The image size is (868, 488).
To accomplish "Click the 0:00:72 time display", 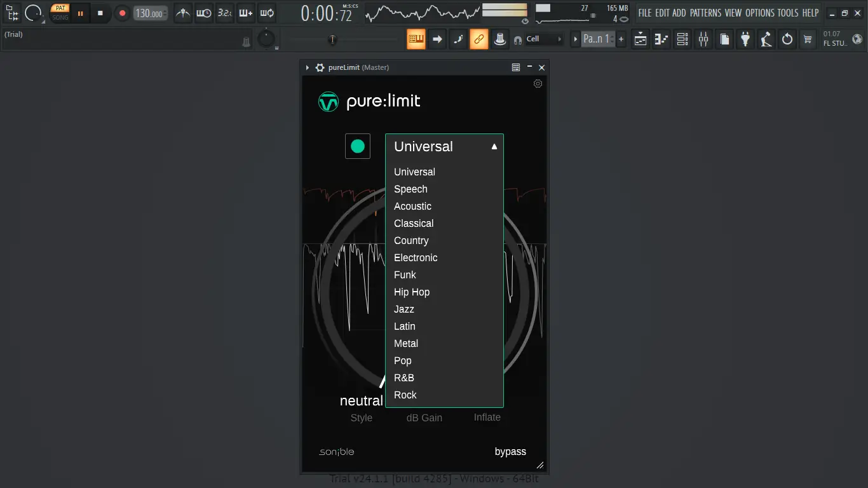I will pyautogui.click(x=327, y=13).
